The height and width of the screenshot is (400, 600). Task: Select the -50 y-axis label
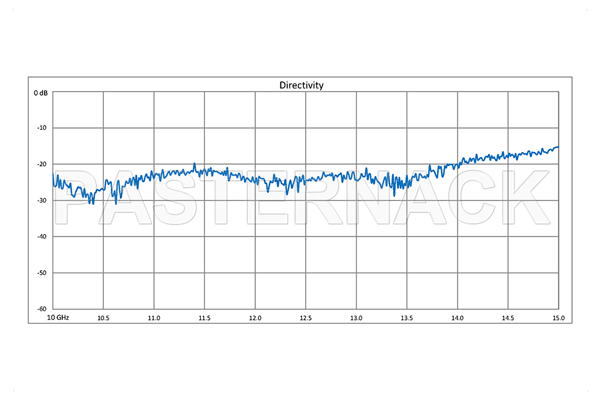click(x=43, y=272)
